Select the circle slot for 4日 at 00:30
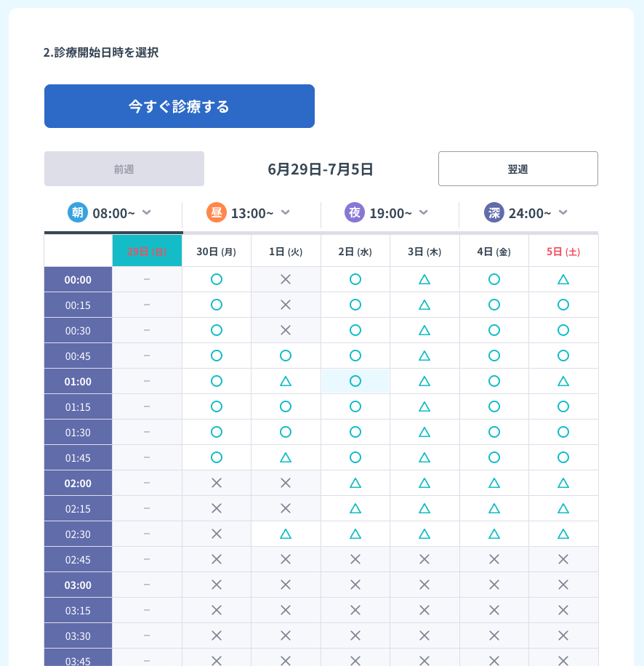The image size is (644, 666). click(x=494, y=330)
